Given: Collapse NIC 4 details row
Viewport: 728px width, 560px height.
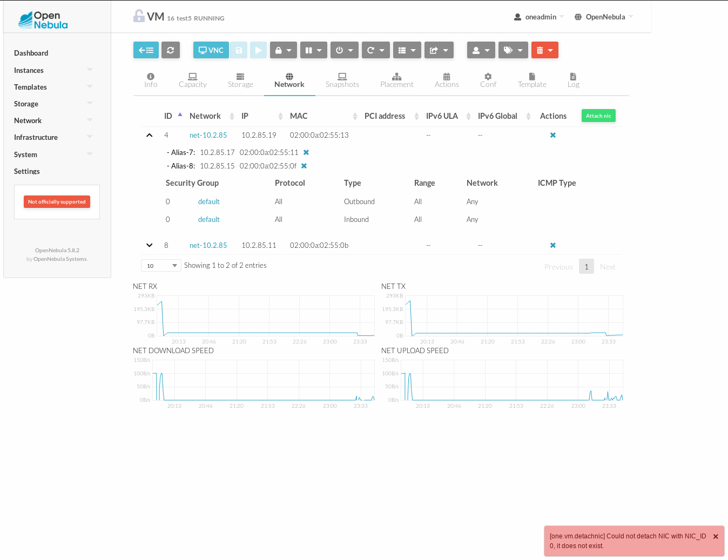Looking at the screenshot, I should [x=150, y=135].
